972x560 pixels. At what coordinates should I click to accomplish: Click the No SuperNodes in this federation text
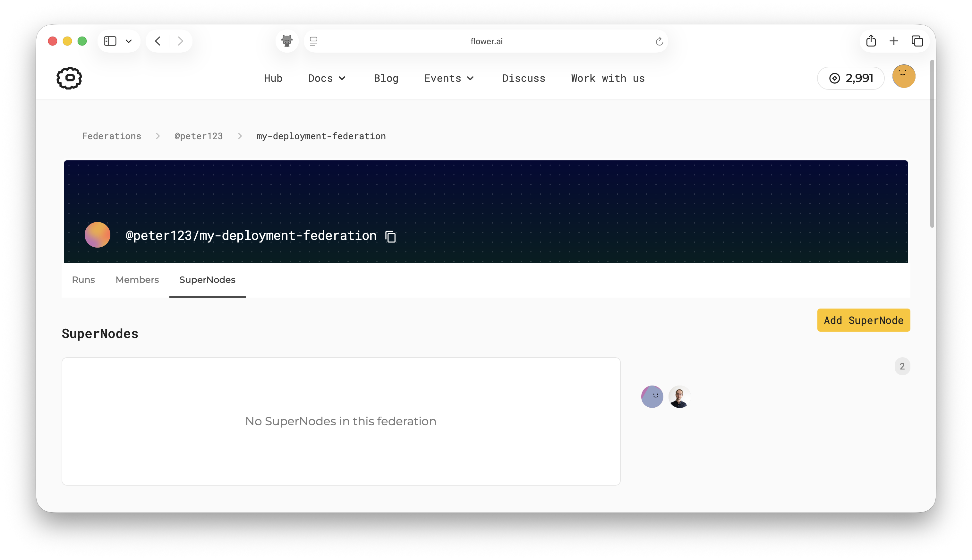coord(341,421)
